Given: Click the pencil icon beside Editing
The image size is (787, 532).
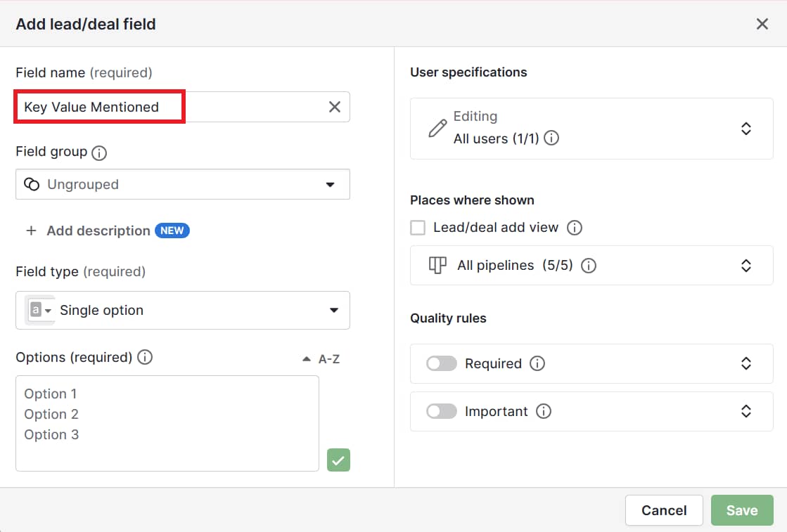Looking at the screenshot, I should pos(437,129).
